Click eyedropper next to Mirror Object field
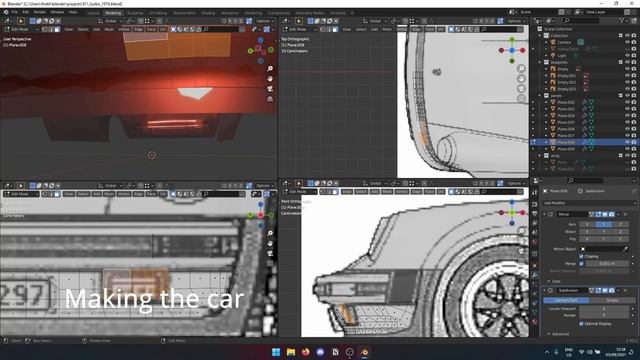This screenshot has height=360, width=640. pos(625,249)
